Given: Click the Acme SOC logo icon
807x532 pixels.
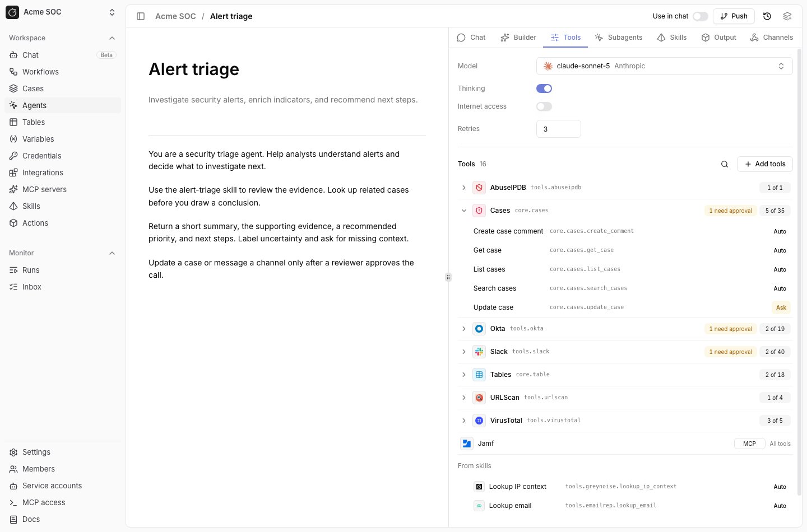Looking at the screenshot, I should [x=12, y=12].
